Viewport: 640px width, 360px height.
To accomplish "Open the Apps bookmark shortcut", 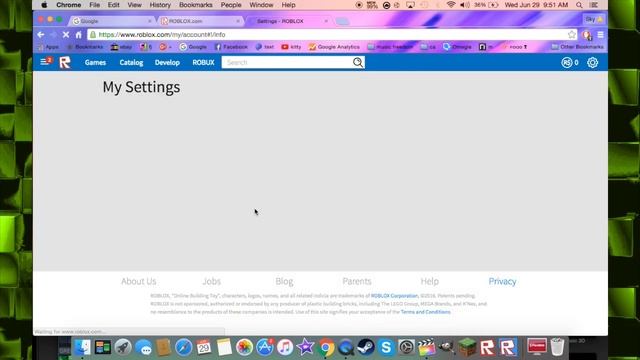I will click(48, 47).
